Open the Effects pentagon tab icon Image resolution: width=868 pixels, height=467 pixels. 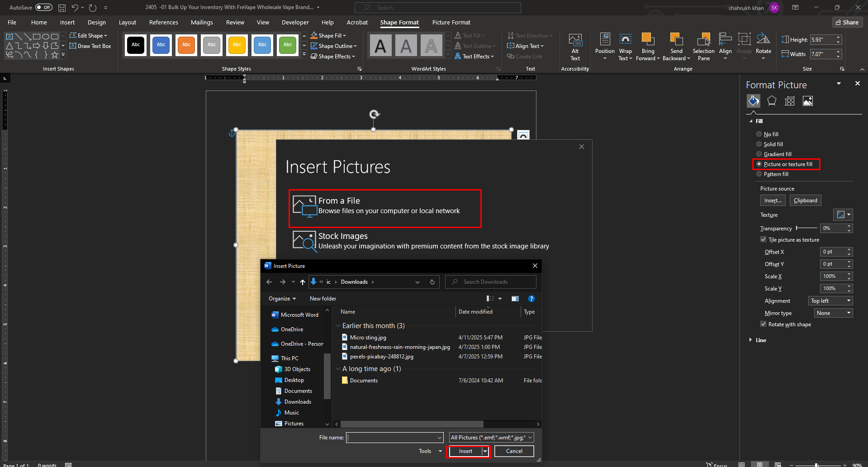click(772, 101)
